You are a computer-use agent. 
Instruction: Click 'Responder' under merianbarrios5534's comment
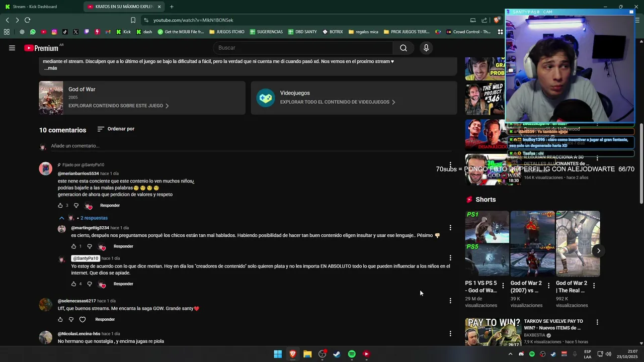(x=110, y=206)
